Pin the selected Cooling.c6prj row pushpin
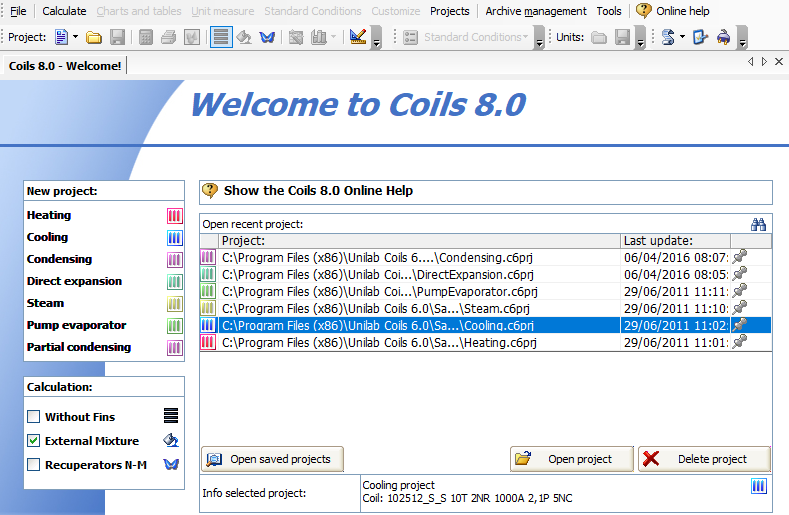789x515 pixels. pos(739,325)
